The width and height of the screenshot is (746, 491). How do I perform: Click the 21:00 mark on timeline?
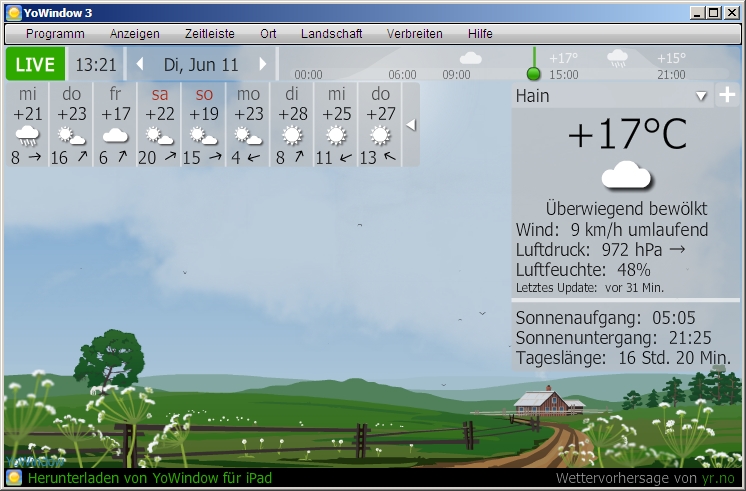point(671,75)
